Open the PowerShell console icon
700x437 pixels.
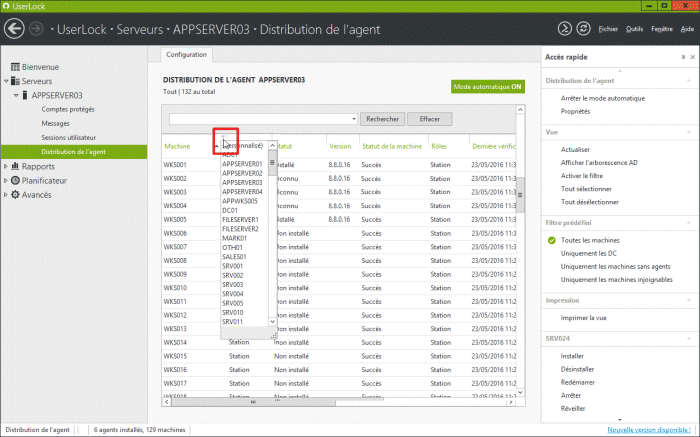click(x=565, y=29)
